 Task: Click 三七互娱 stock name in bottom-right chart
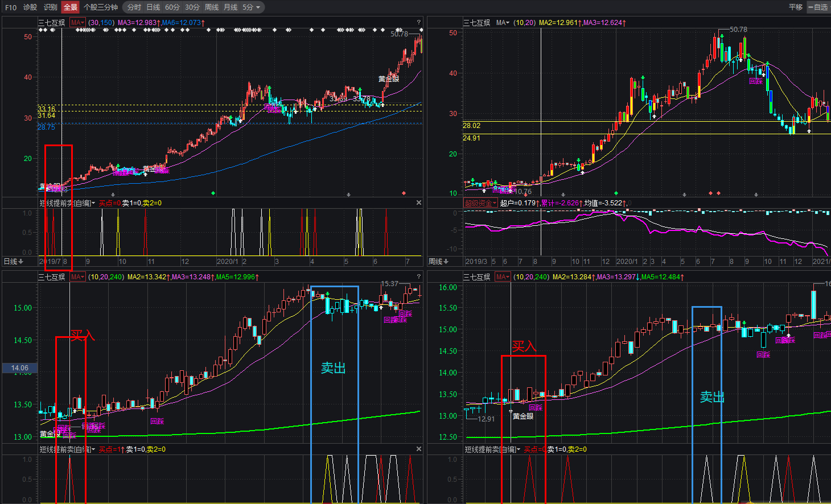pyautogui.click(x=477, y=277)
